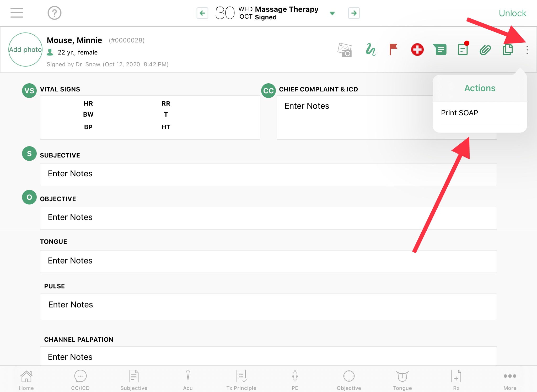The width and height of the screenshot is (537, 392).
Task: Click the Add photo circle
Action: pyautogui.click(x=25, y=50)
